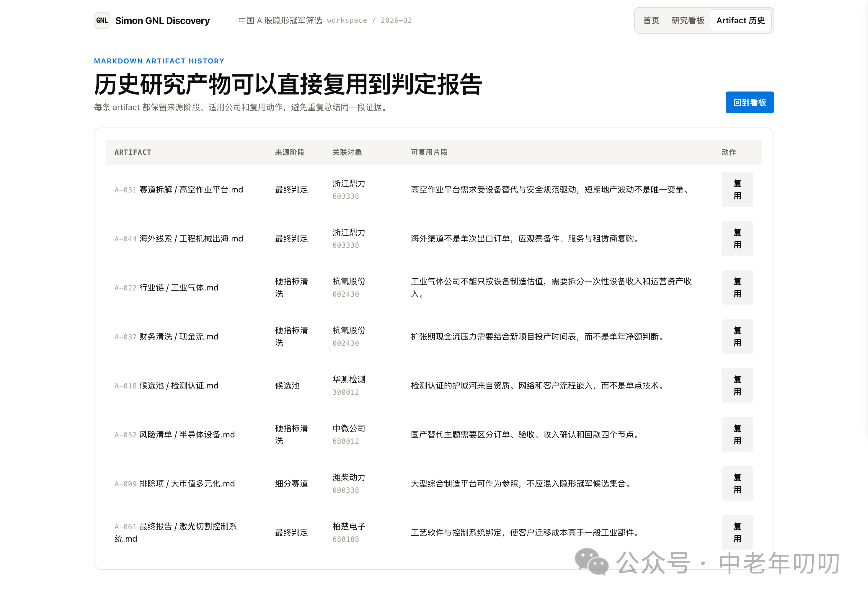
Task: Click 复用 for A-044 海外线索 row
Action: [737, 239]
